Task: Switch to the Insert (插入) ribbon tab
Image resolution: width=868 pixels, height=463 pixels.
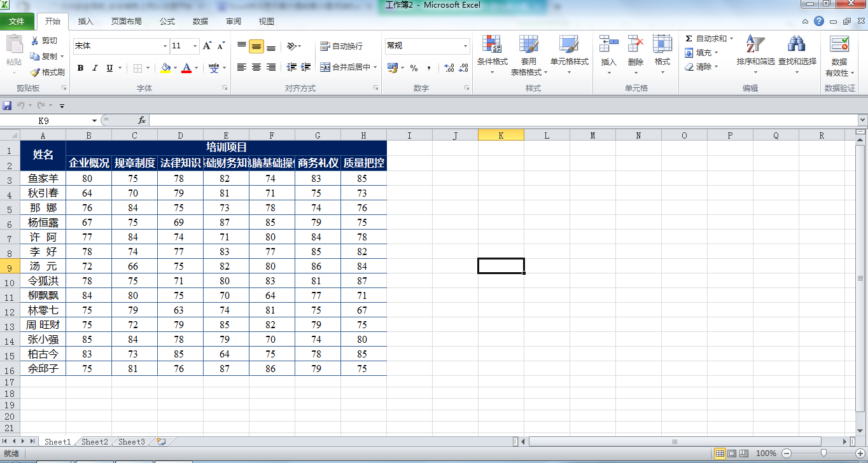Action: [x=85, y=22]
